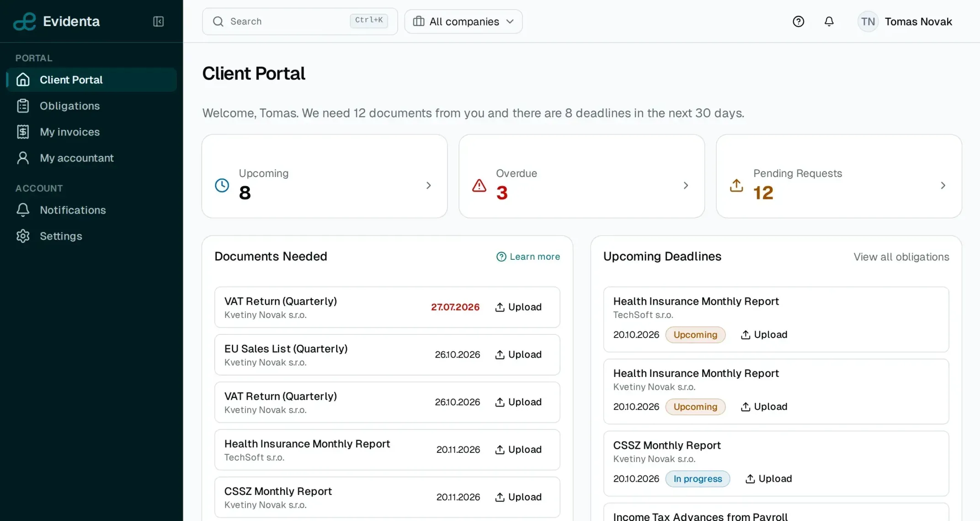Upload for Kvetiny Novak Health Insurance deadline
Screen dimensions: 980x521
(x=764, y=407)
